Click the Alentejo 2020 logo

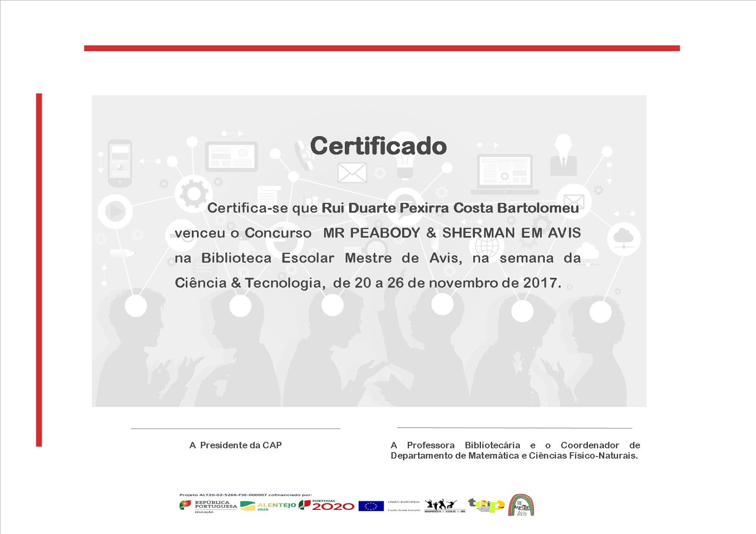[268, 506]
